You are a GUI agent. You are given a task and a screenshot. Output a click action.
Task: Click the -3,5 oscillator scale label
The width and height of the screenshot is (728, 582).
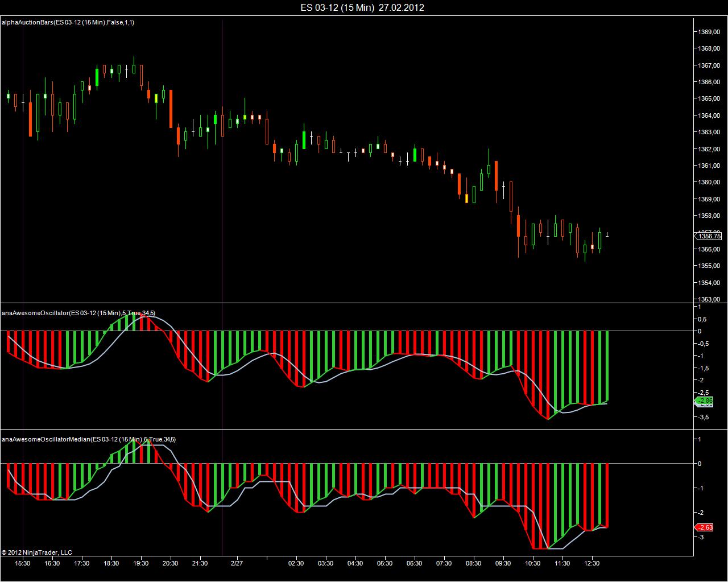click(x=703, y=417)
